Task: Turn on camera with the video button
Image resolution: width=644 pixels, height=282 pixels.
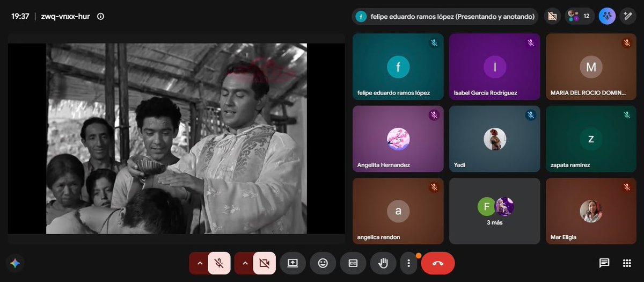Action: click(x=264, y=263)
